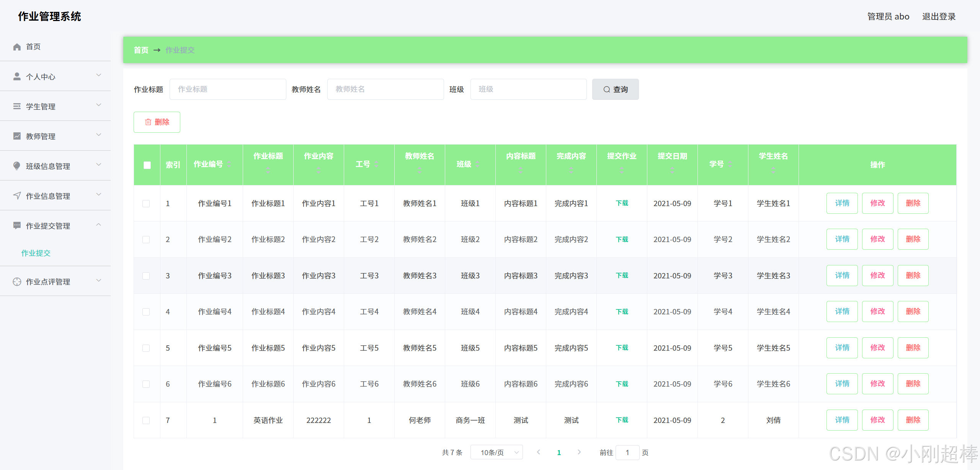Click the chart icon beside 教师管理
The height and width of the screenshot is (470, 980).
point(17,136)
